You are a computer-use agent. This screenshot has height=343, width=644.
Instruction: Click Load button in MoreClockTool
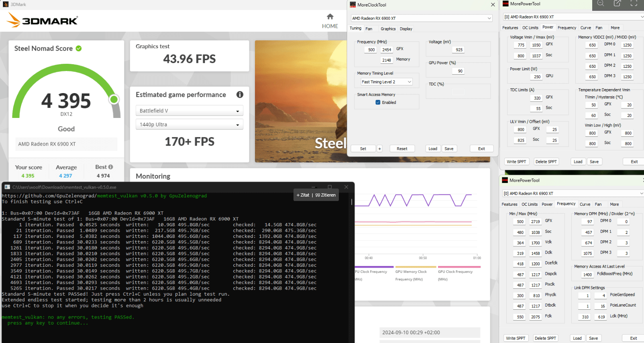click(x=433, y=149)
